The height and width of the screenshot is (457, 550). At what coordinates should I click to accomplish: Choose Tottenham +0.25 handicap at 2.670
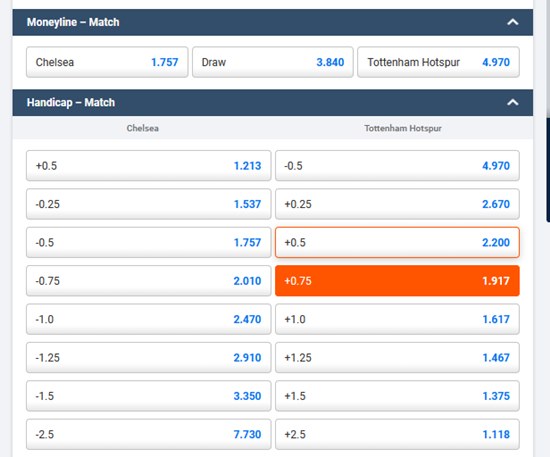397,204
